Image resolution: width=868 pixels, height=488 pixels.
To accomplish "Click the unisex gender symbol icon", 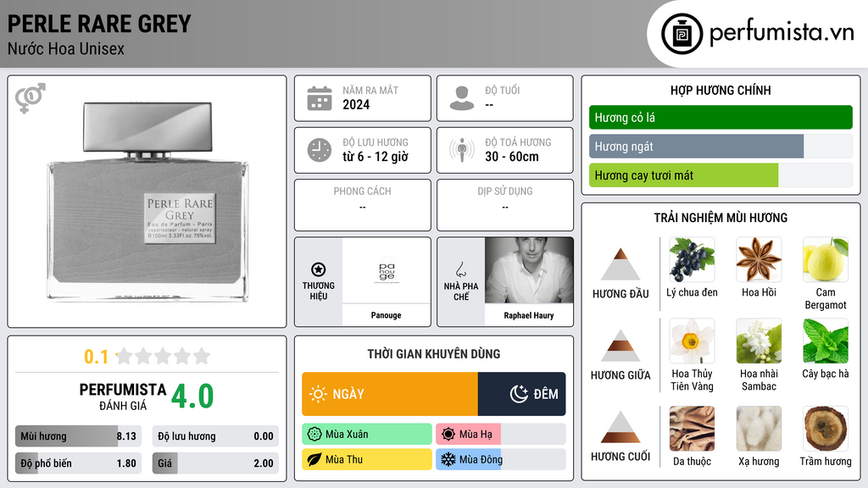I will pyautogui.click(x=31, y=98).
